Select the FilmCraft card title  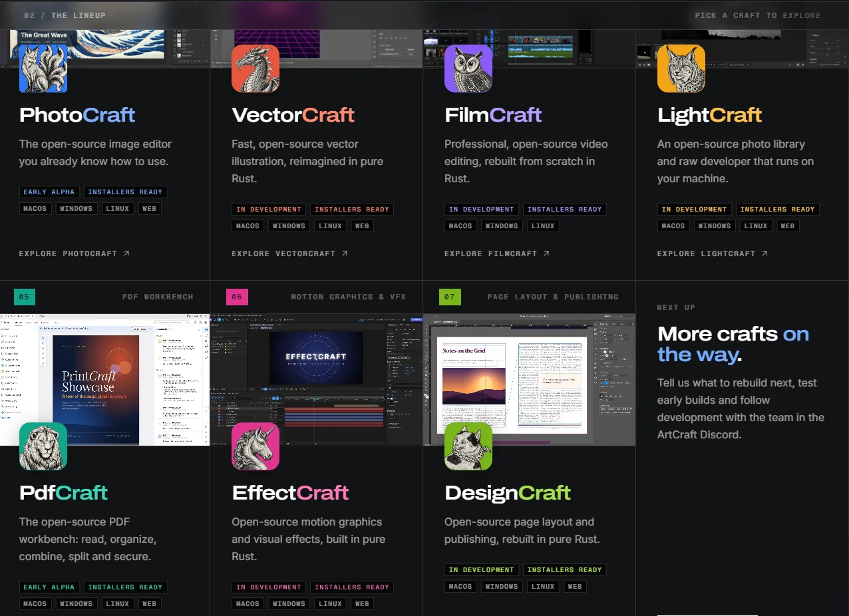493,115
